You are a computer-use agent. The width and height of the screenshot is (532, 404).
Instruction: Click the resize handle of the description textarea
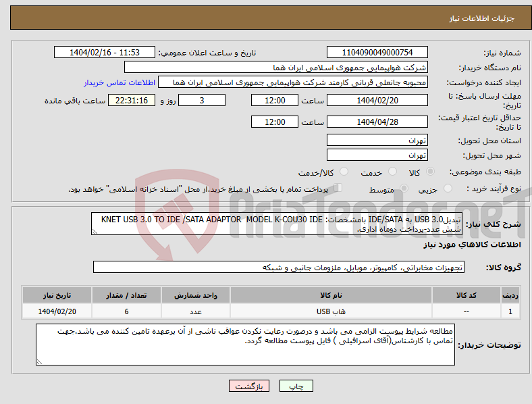click(95, 232)
